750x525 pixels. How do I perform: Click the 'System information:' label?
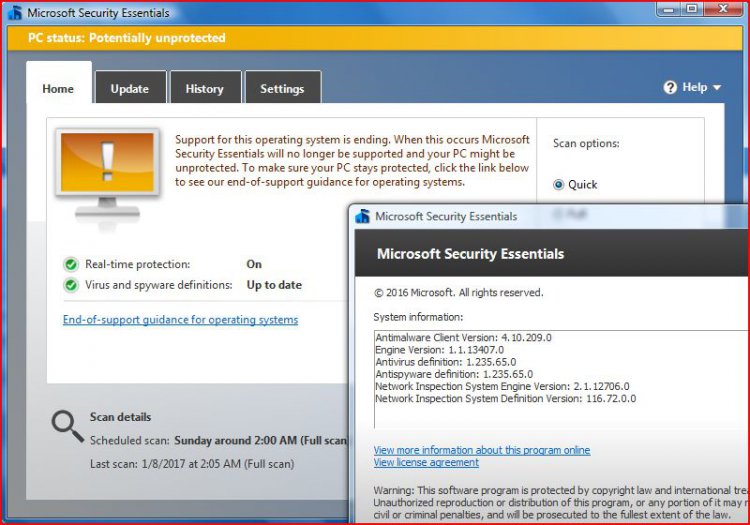419,317
